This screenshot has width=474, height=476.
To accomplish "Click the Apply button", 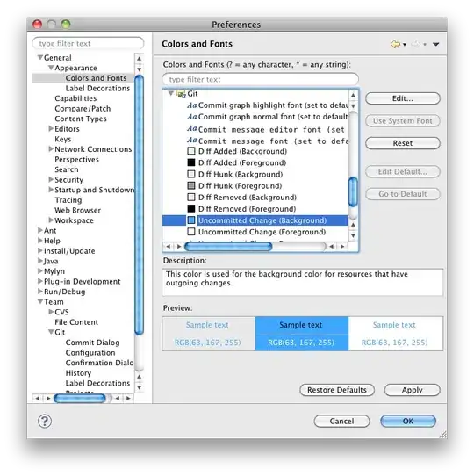I will click(x=412, y=390).
